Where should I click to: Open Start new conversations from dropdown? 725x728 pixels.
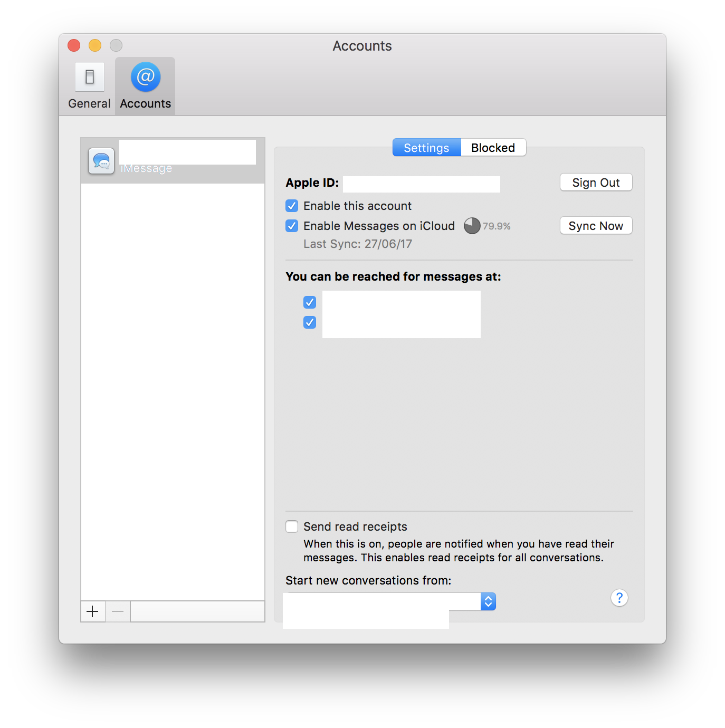tap(390, 601)
